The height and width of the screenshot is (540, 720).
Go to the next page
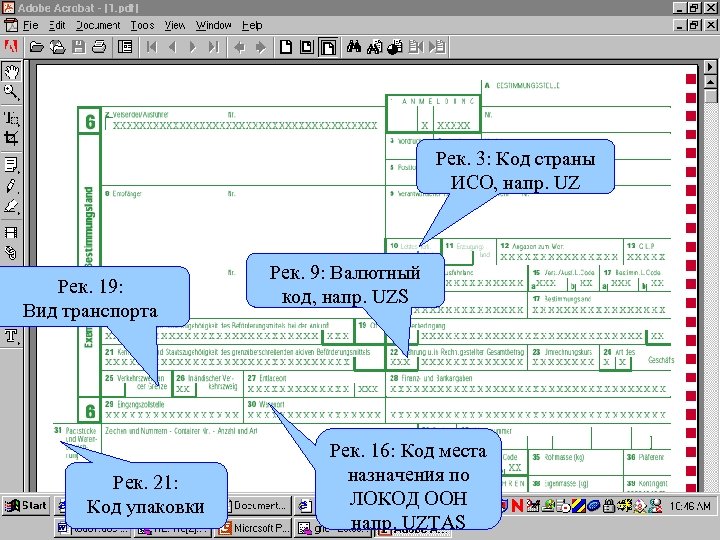[193, 47]
